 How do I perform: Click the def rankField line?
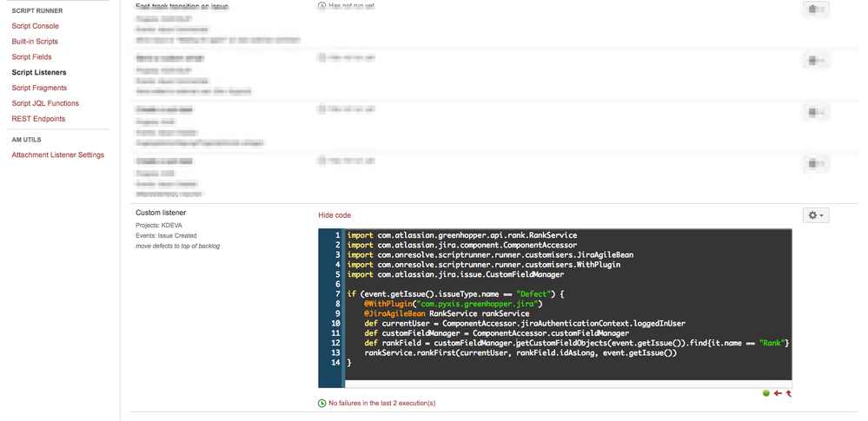[576, 345]
